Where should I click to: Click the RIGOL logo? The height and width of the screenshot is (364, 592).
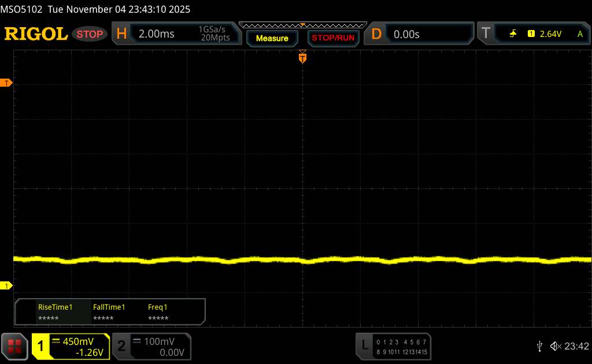click(x=36, y=34)
